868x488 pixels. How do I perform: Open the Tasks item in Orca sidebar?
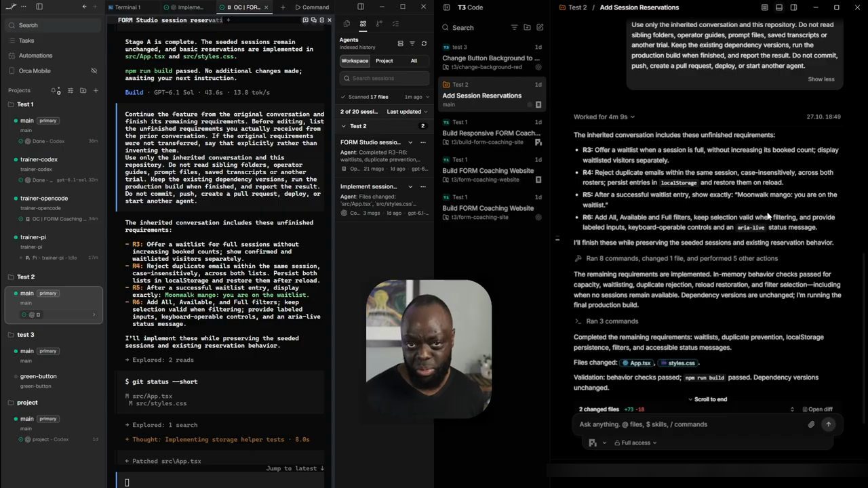pos(53,41)
